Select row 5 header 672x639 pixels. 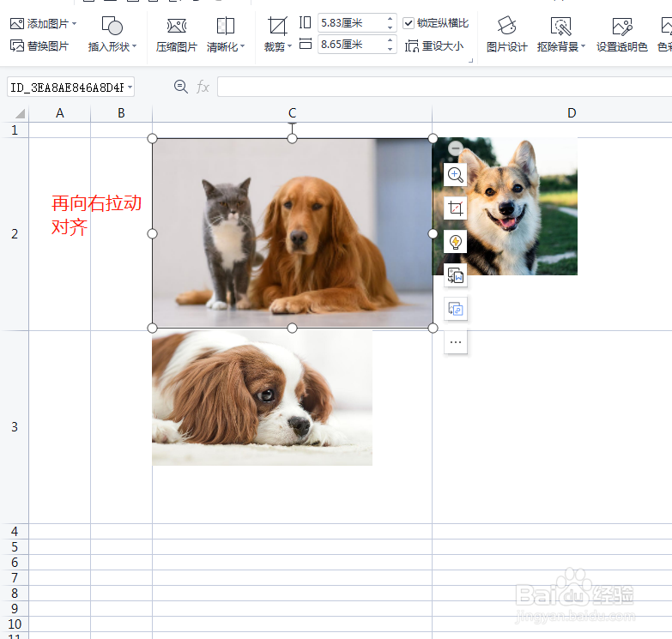point(15,547)
